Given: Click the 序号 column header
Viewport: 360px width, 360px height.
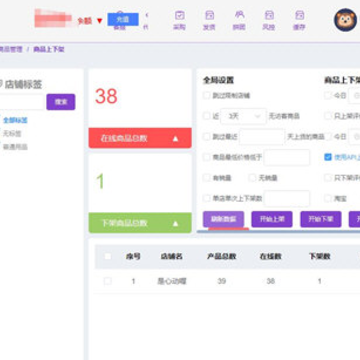Looking at the screenshot, I should point(133,256).
